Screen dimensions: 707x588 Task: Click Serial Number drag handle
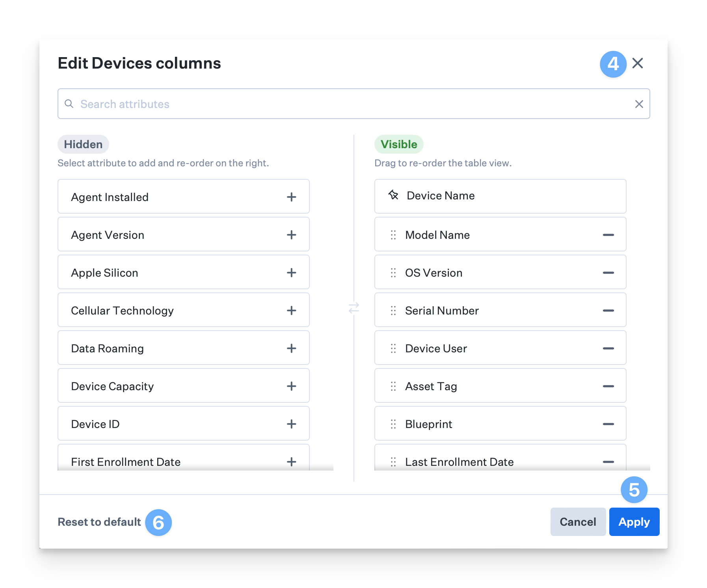(393, 311)
